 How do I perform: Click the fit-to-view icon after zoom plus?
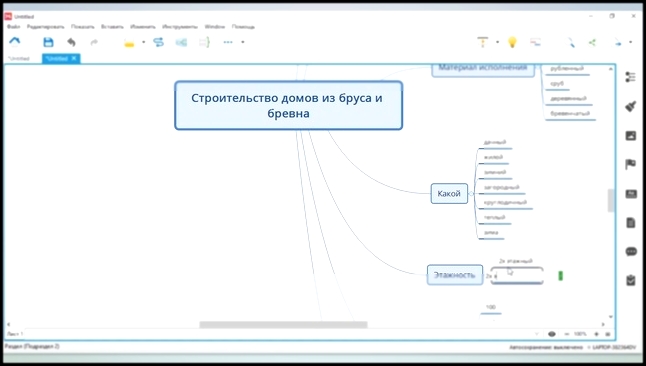[x=608, y=334]
